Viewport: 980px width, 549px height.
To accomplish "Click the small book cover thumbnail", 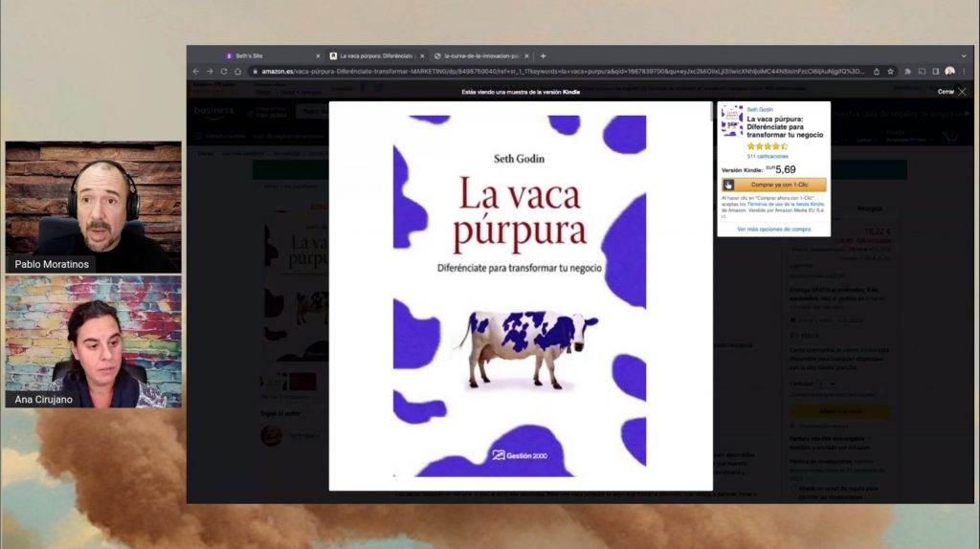I will 732,121.
